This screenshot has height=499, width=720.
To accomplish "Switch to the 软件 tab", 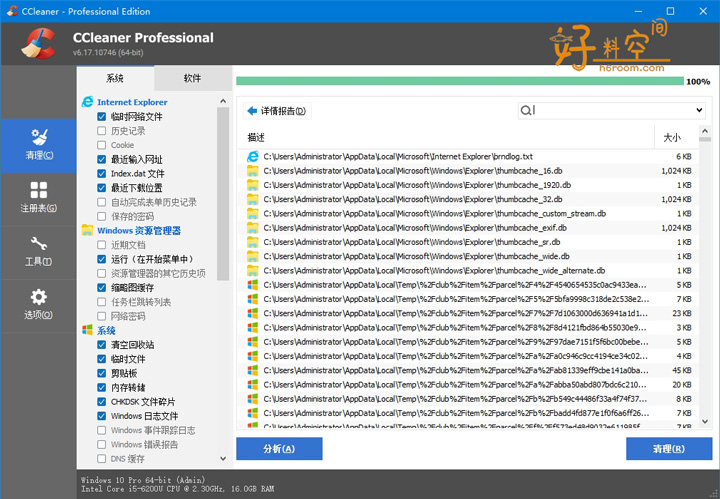I will (193, 78).
